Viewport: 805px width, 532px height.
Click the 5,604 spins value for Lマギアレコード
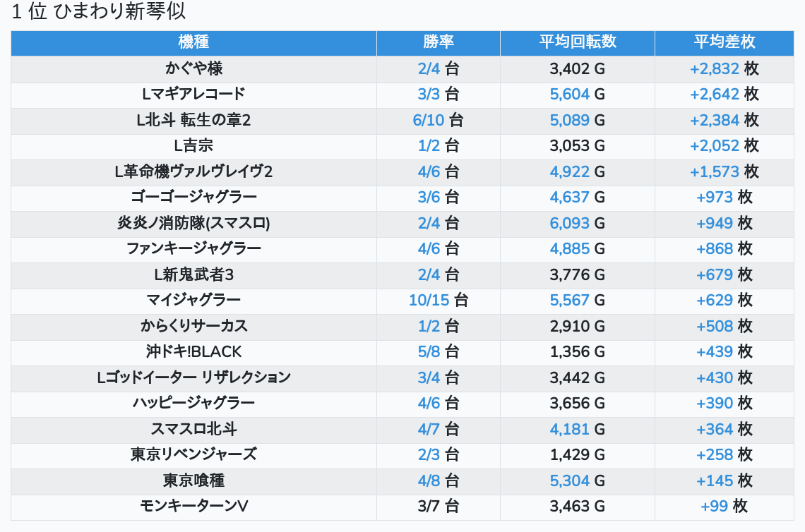[569, 95]
